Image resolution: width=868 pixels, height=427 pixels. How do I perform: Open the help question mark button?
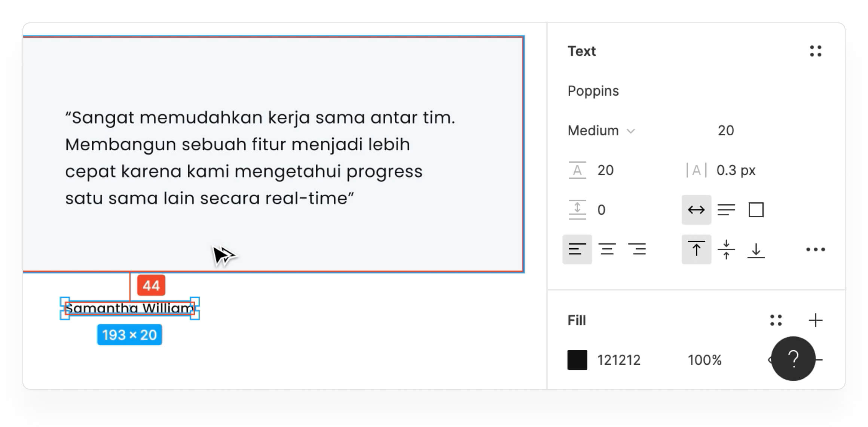[793, 359]
